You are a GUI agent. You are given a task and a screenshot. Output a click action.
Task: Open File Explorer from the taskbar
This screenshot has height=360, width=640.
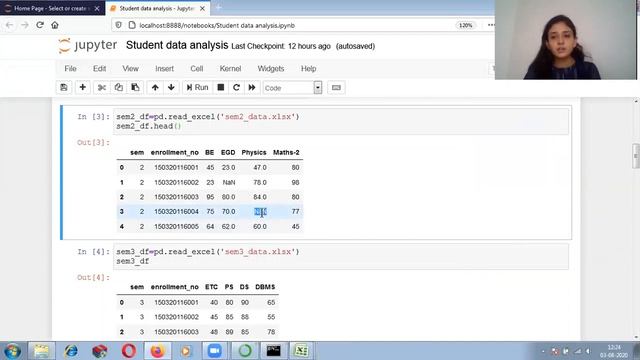tap(41, 351)
